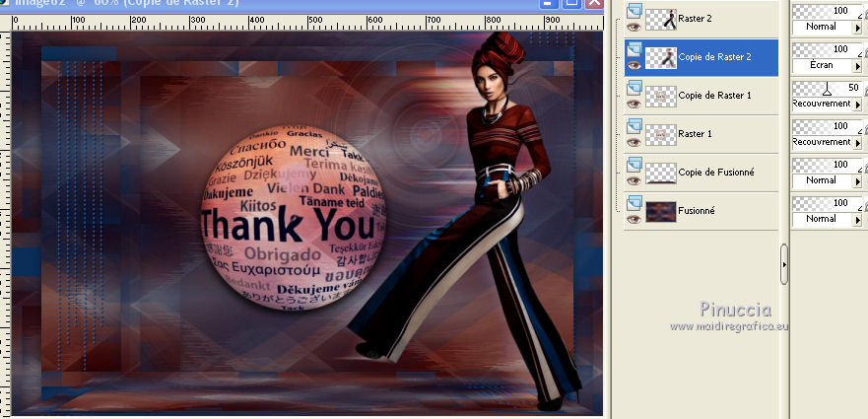Adjust opacity slider of Fusionné layer
This screenshot has height=419, width=868.
coord(828,204)
